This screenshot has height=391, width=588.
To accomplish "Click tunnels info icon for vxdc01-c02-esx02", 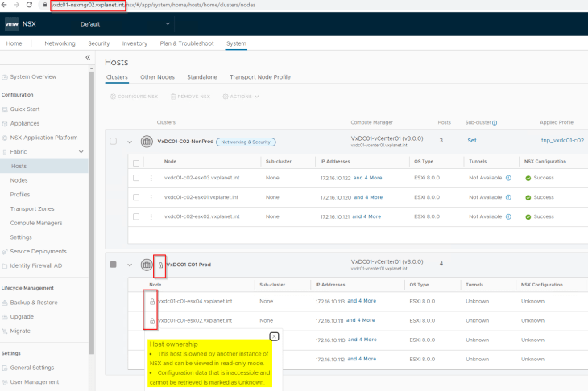I will tap(508, 216).
